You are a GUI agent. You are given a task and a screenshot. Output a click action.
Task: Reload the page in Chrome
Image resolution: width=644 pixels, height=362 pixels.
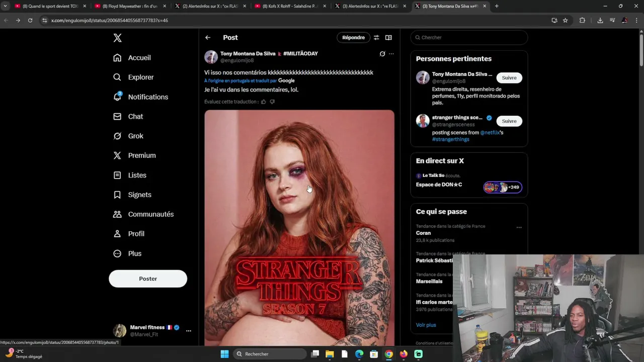[x=30, y=20]
